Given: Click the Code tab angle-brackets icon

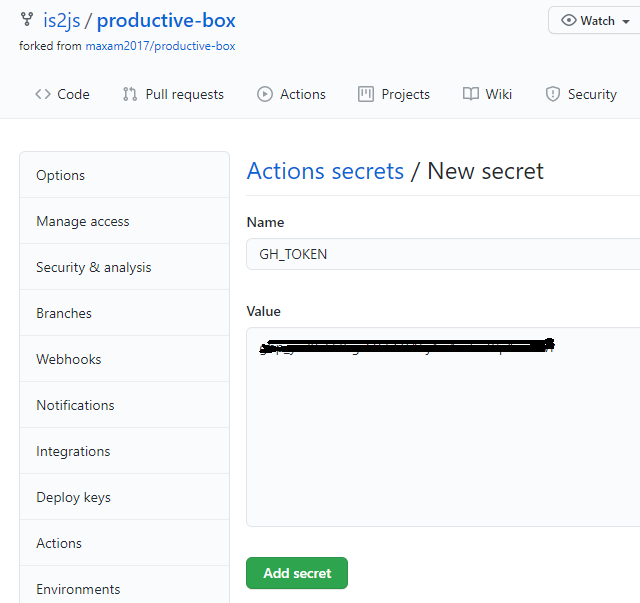Looking at the screenshot, I should [x=43, y=94].
